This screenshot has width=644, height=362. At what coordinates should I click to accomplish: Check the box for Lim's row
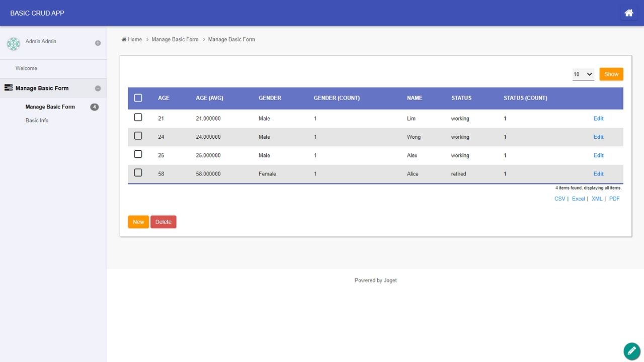138,118
